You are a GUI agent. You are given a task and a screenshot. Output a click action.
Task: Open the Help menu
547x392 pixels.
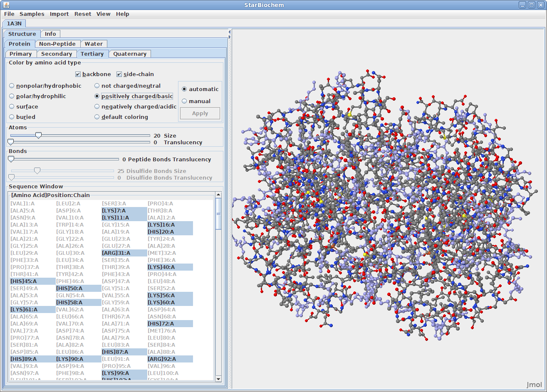[123, 14]
